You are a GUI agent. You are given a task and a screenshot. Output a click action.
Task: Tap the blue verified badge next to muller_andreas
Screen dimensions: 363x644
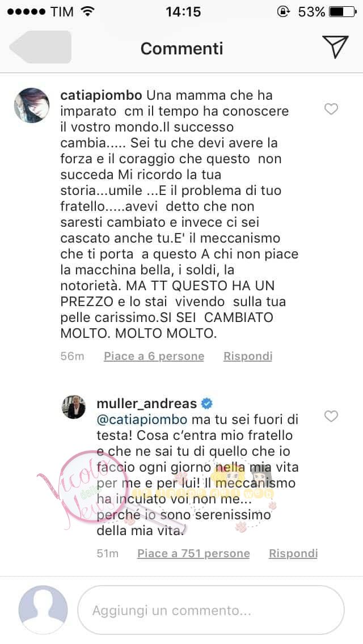207,404
